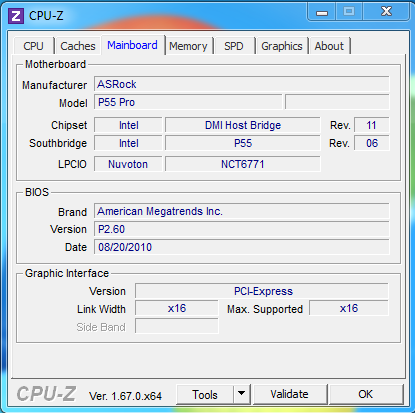Click the Tools button
The image size is (415, 413).
pos(205,395)
